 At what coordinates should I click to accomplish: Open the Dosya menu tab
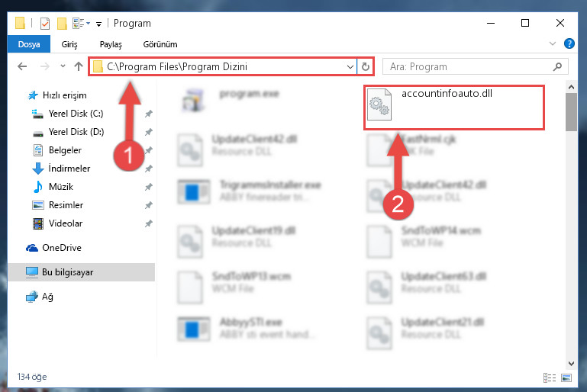coord(29,44)
